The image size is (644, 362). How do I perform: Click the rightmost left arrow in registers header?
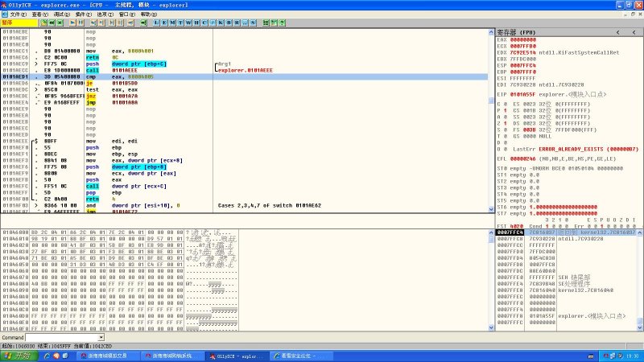pos(634,32)
